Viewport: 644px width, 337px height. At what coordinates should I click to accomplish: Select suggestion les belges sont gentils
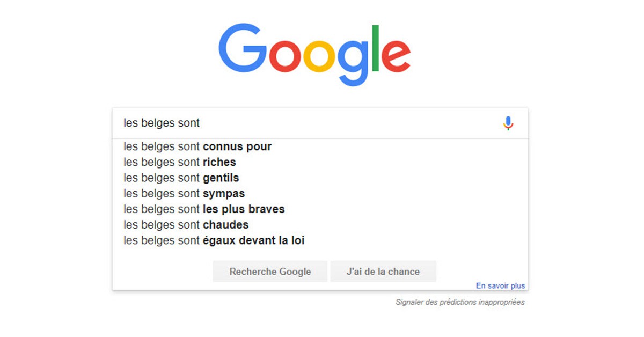[181, 178]
